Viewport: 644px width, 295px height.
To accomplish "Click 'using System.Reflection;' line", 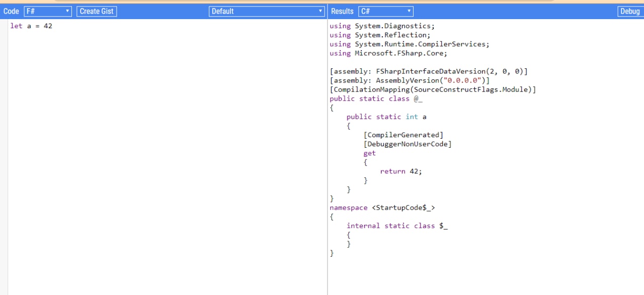I will pyautogui.click(x=380, y=35).
